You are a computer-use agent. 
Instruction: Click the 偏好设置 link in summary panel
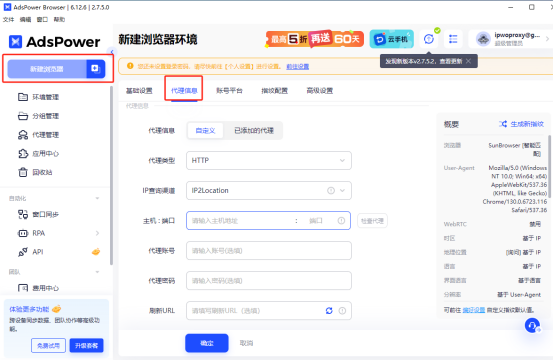(x=474, y=310)
